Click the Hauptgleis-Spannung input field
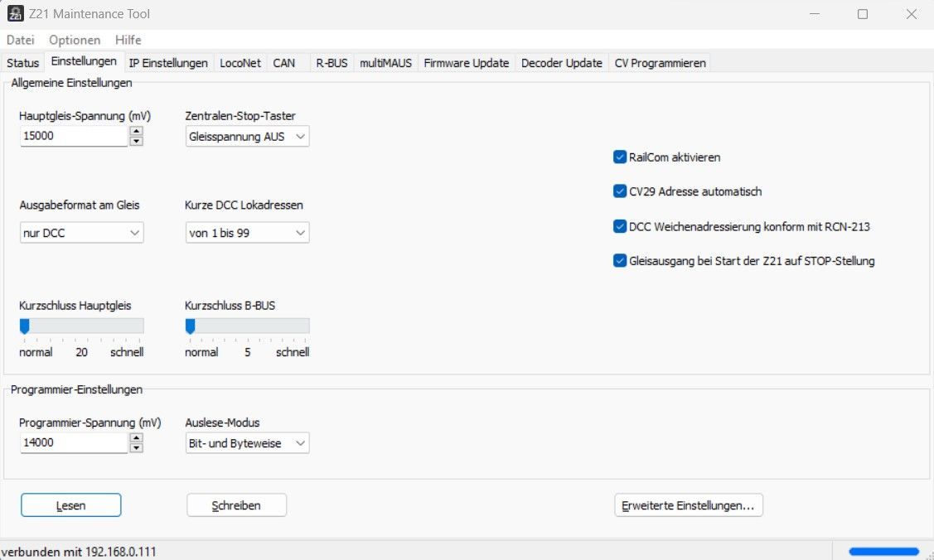 click(74, 136)
